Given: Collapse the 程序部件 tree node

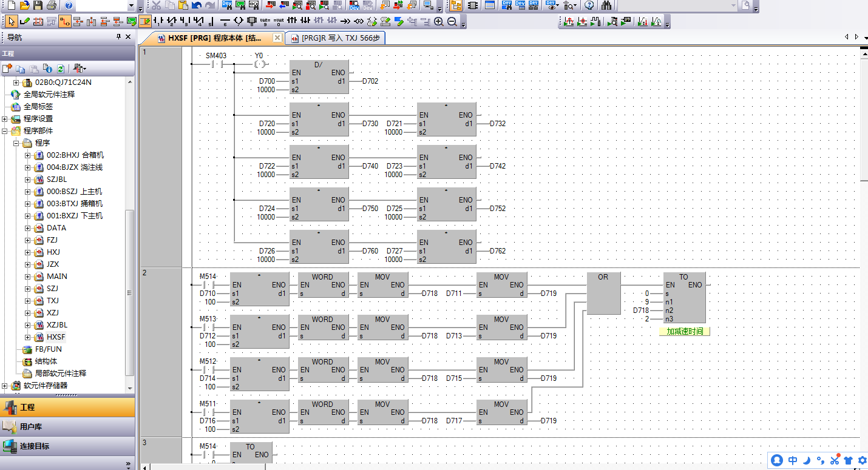Looking at the screenshot, I should coord(5,131).
